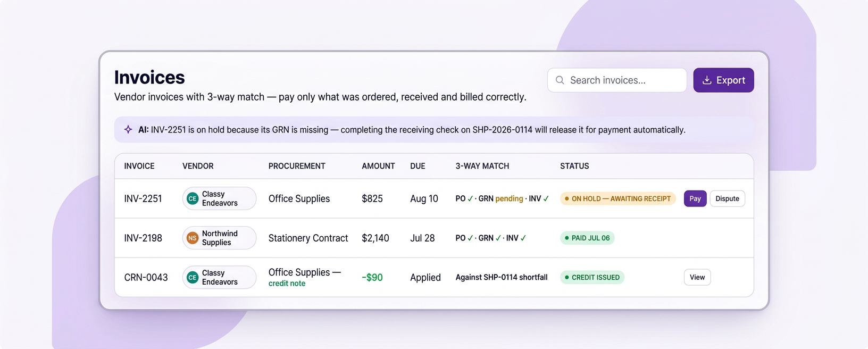
Task: Click the CE avatar in CRN-0043 row
Action: (193, 277)
